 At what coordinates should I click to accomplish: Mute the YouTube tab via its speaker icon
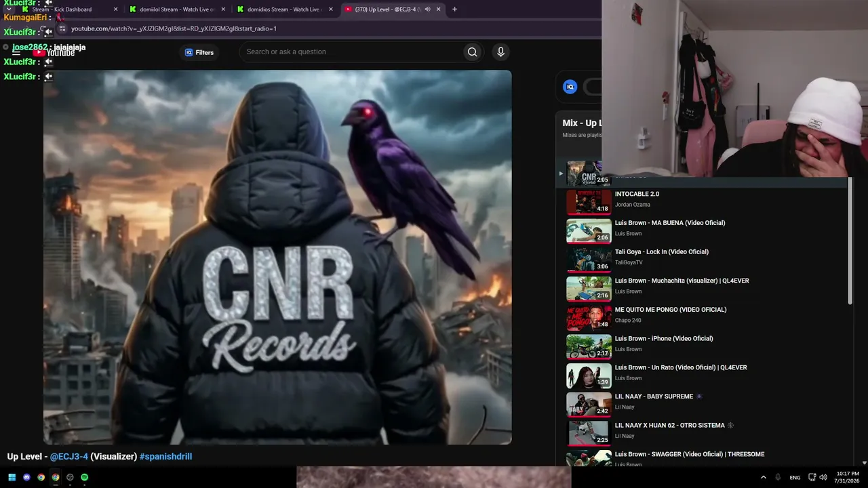click(427, 9)
